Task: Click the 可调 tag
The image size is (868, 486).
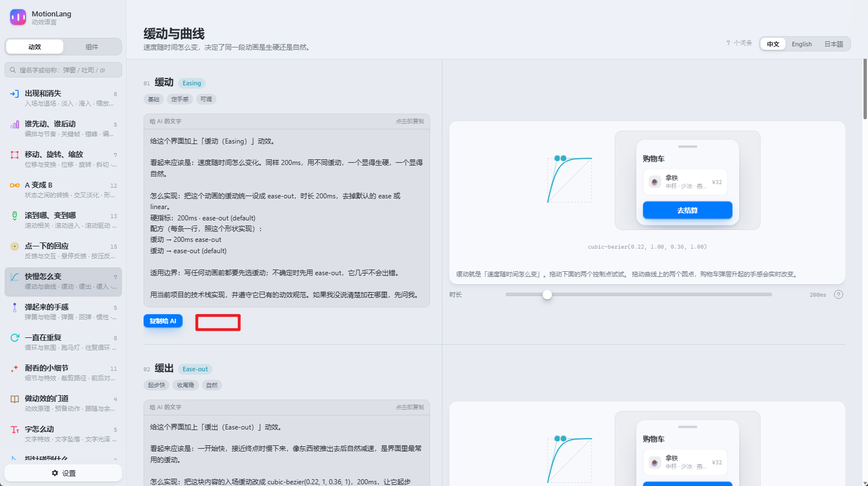Action: point(206,99)
